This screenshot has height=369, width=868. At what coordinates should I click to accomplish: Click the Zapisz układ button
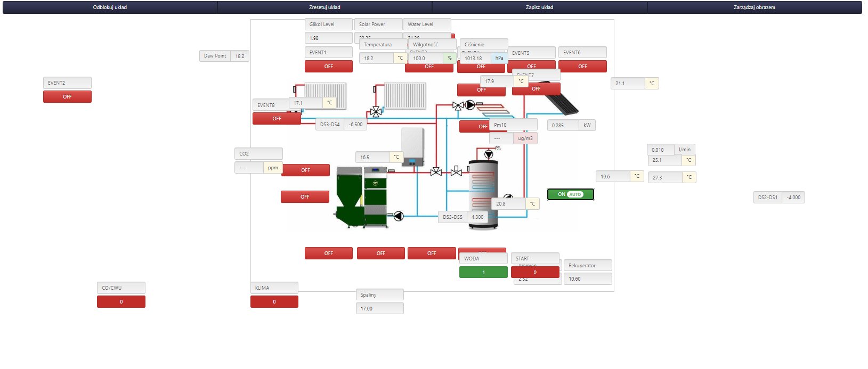coord(539,7)
